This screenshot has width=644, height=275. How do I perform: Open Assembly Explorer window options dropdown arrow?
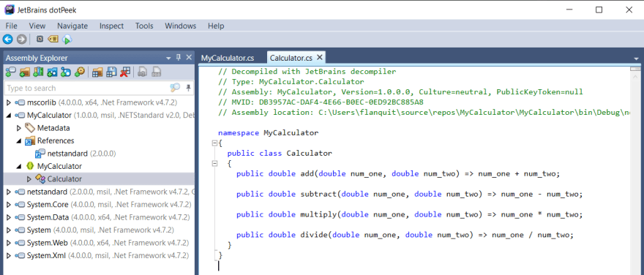(168, 59)
